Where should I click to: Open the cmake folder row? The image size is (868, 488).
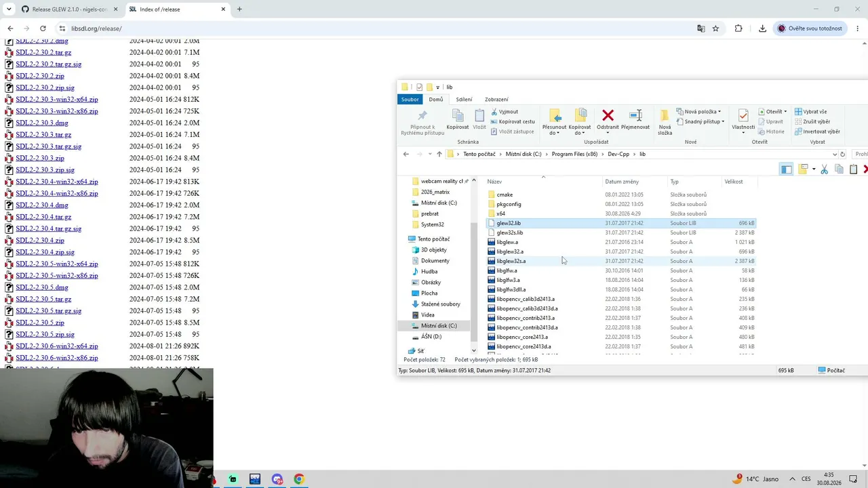pyautogui.click(x=620, y=195)
